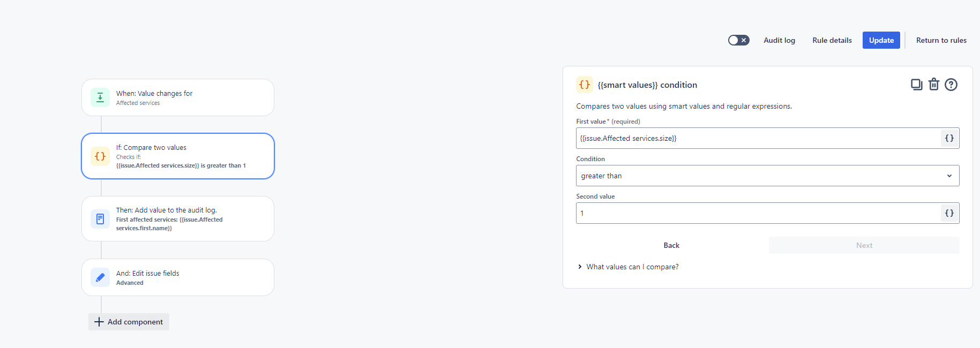Open the Audit log tab
This screenshot has width=980, height=348.
coord(779,40)
